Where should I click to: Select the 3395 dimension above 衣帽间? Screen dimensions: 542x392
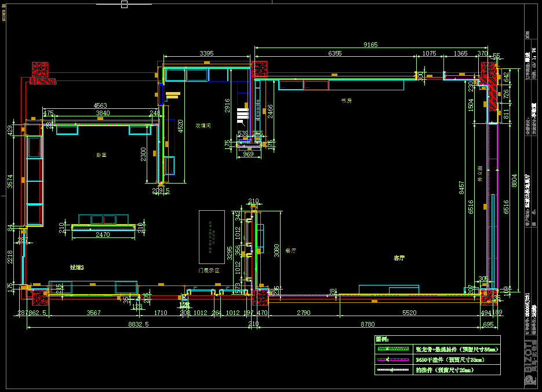(x=206, y=53)
